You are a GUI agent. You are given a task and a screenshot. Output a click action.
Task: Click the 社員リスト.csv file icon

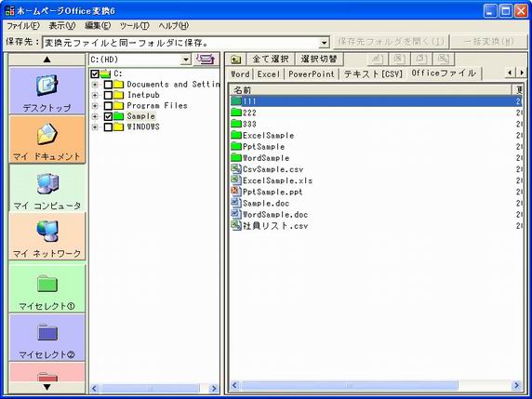pyautogui.click(x=236, y=225)
